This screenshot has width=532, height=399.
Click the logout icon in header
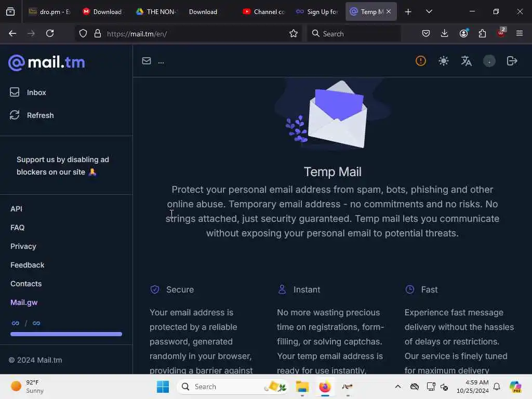point(512,61)
